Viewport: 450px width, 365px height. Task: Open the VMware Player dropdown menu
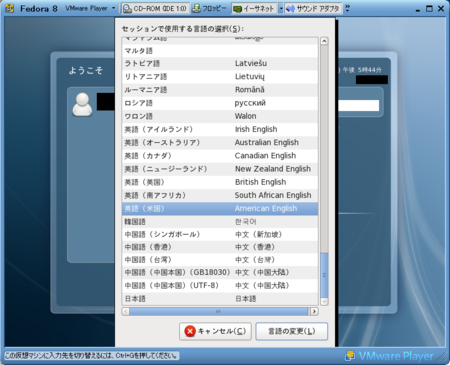pos(91,8)
